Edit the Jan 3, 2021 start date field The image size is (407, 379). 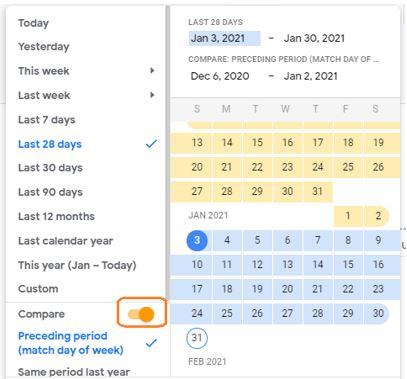(x=225, y=38)
